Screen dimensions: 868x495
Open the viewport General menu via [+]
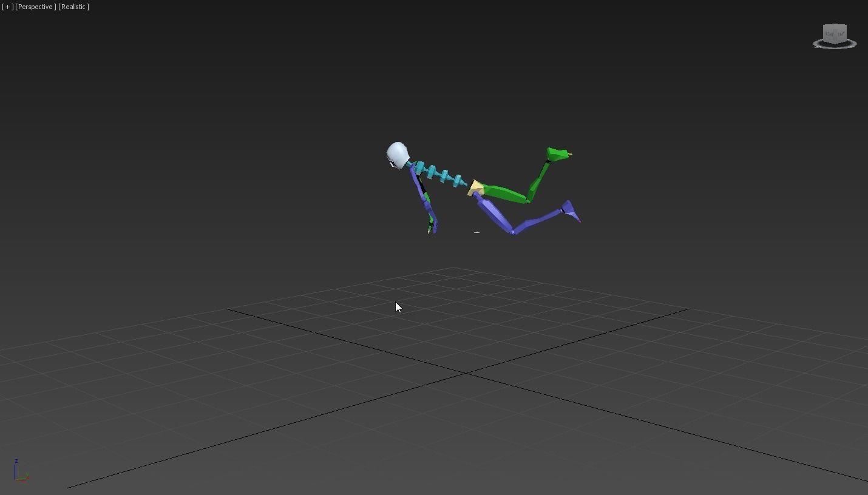pos(8,7)
